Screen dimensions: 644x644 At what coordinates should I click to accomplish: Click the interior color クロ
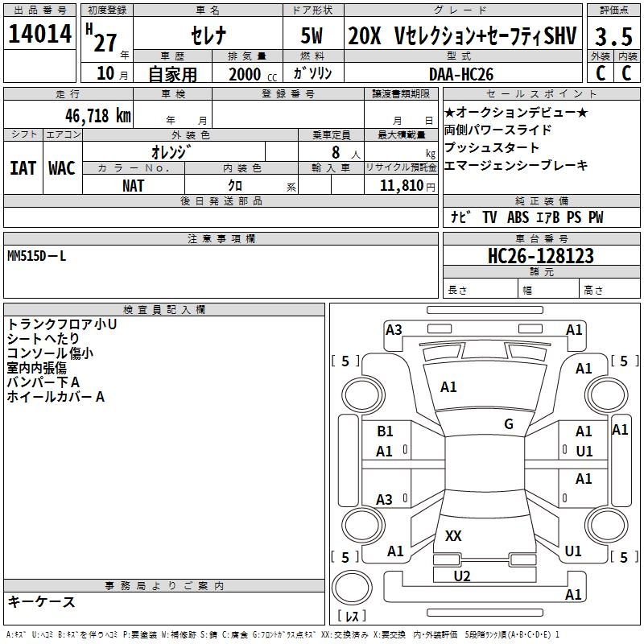click(x=235, y=186)
